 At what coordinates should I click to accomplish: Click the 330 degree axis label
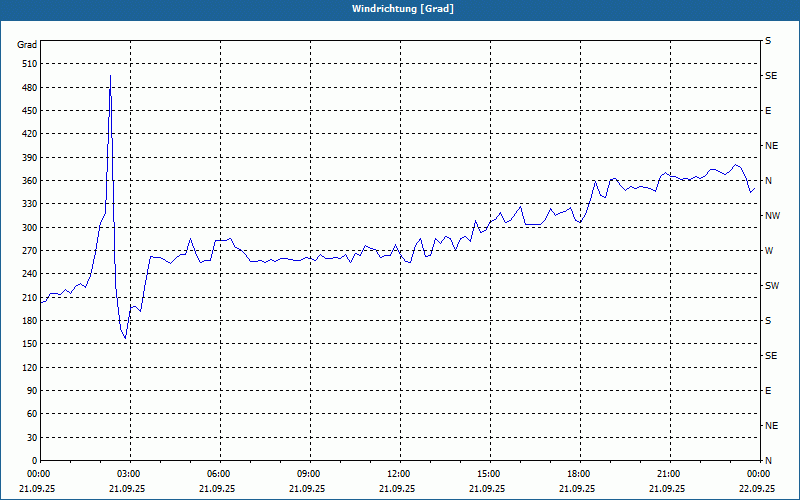coord(30,204)
